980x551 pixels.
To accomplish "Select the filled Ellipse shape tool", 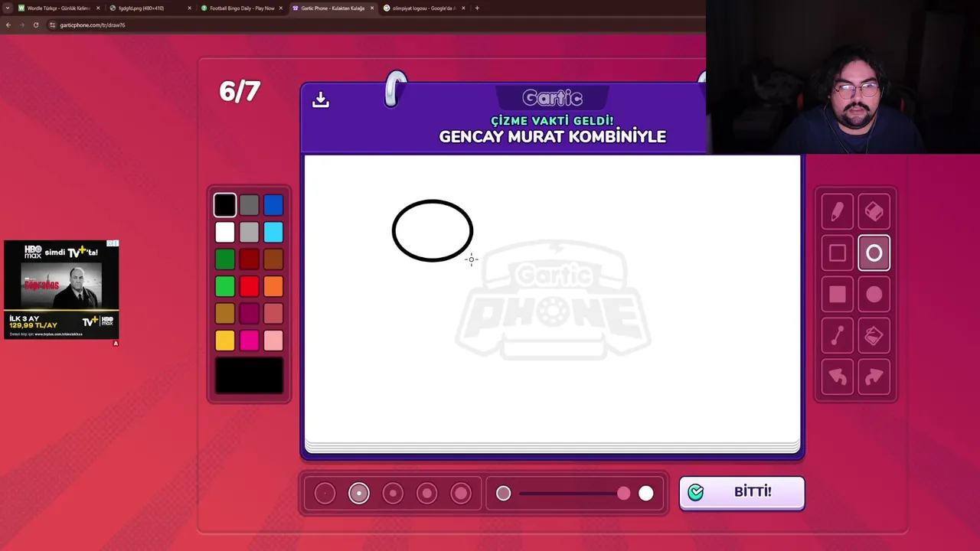I will [874, 295].
